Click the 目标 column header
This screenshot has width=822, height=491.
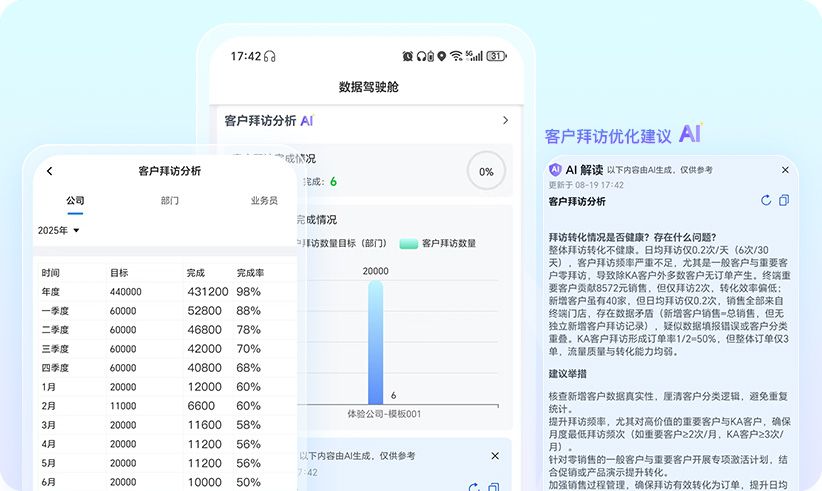119,273
